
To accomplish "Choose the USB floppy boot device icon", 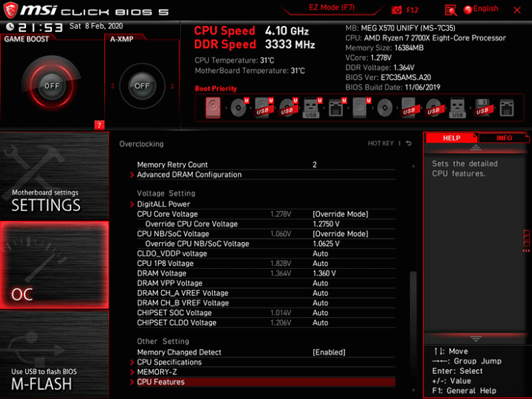I will click(482, 108).
